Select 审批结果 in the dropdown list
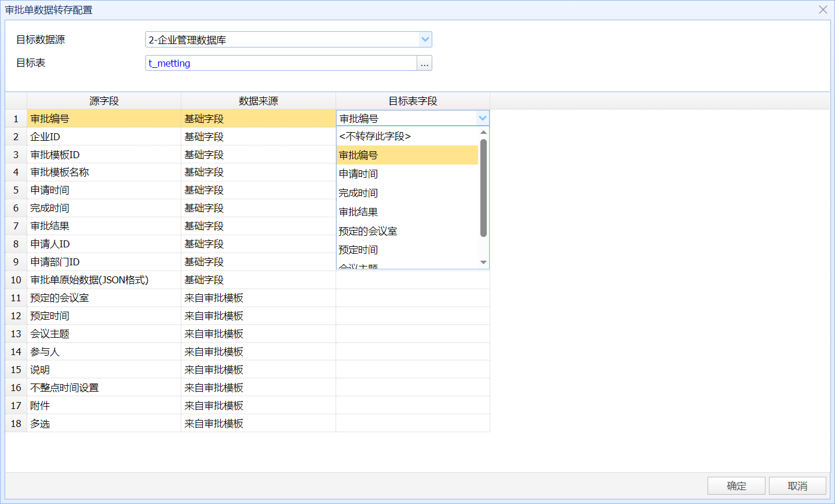The width and height of the screenshot is (835, 504). [x=358, y=212]
